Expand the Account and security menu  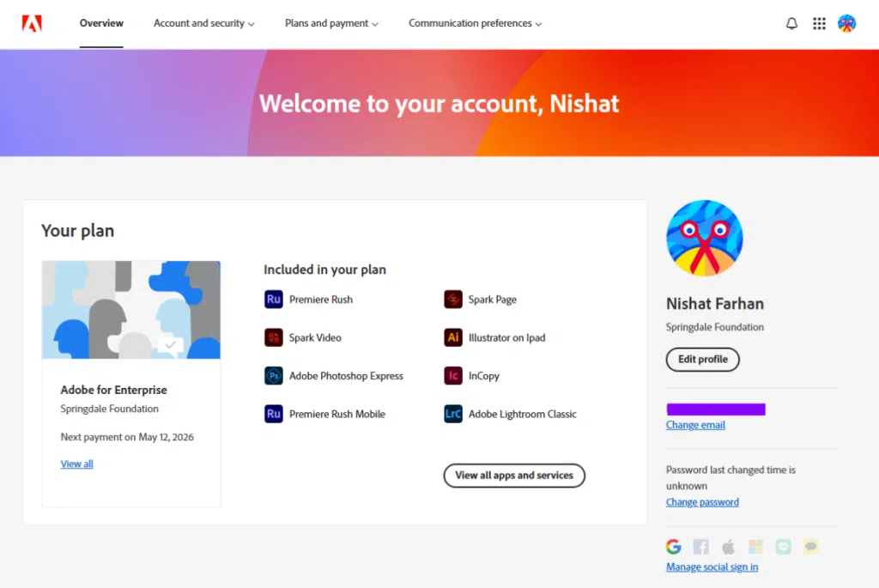[203, 24]
